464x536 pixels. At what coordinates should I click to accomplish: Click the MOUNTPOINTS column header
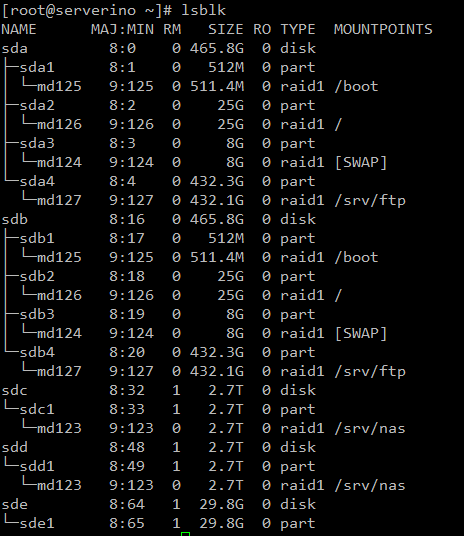(383, 29)
